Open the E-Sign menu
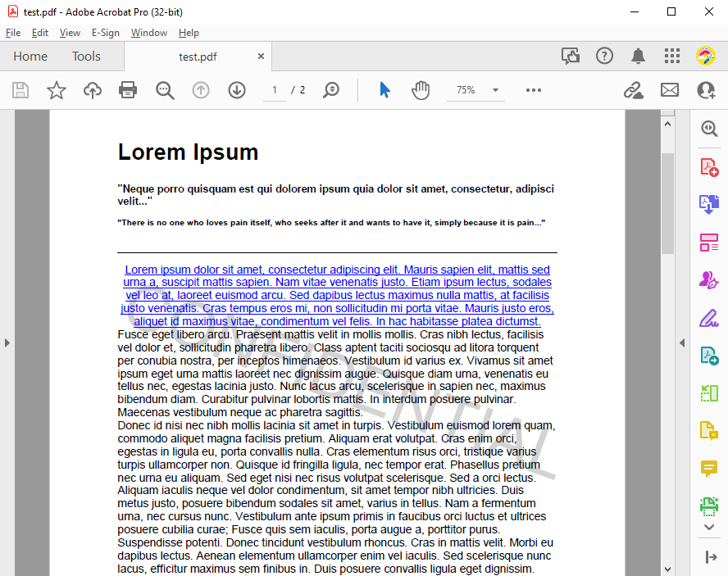 106,33
